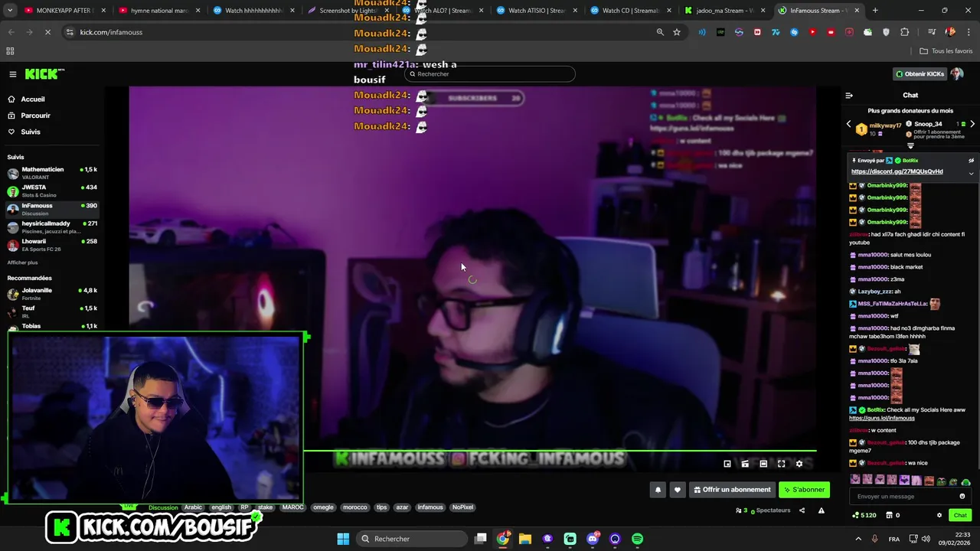Open Spotify from the Windows taskbar
The width and height of the screenshot is (980, 551).
(x=638, y=539)
